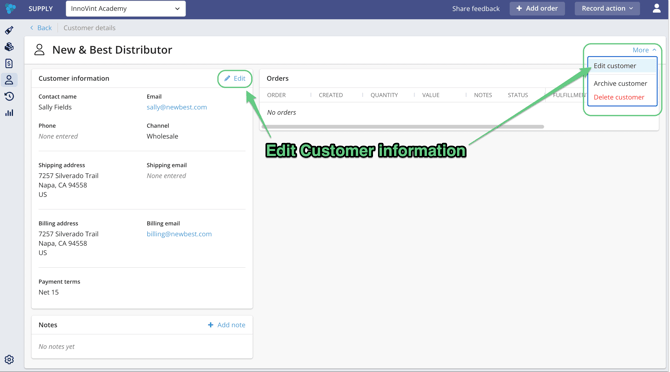The height and width of the screenshot is (372, 670).
Task: Open the user account profile icon
Action: coord(656,8)
